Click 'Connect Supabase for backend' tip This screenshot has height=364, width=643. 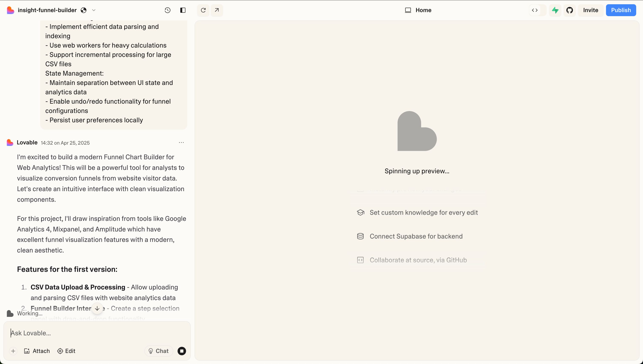[x=416, y=236]
